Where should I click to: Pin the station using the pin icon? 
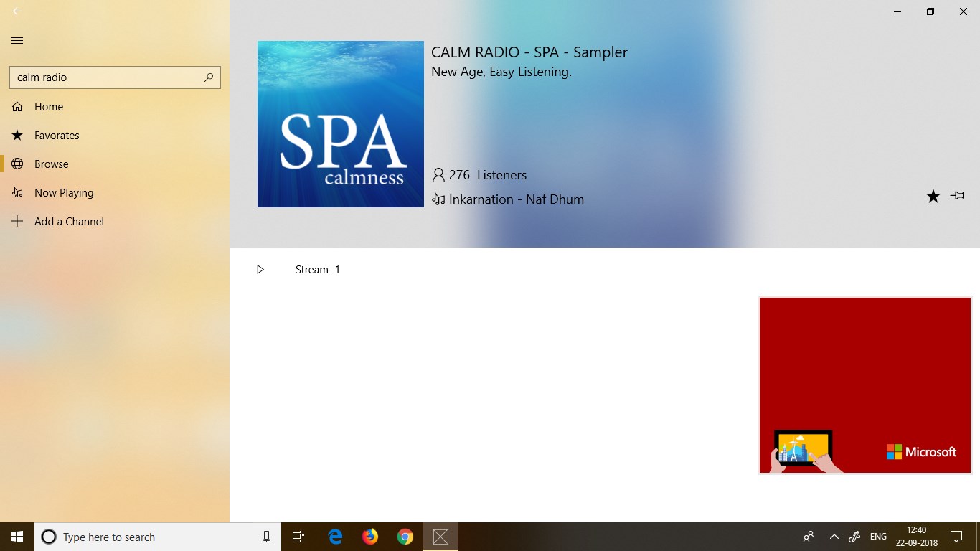tap(957, 196)
